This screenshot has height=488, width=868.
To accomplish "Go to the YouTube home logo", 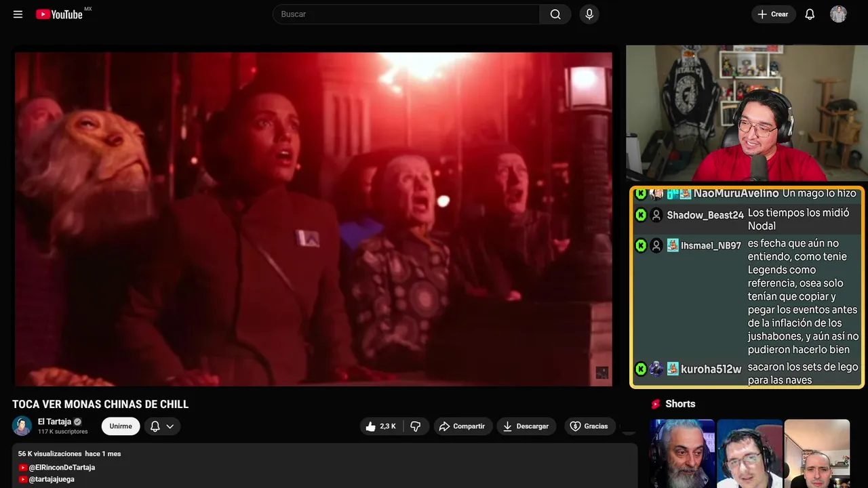I will (59, 14).
